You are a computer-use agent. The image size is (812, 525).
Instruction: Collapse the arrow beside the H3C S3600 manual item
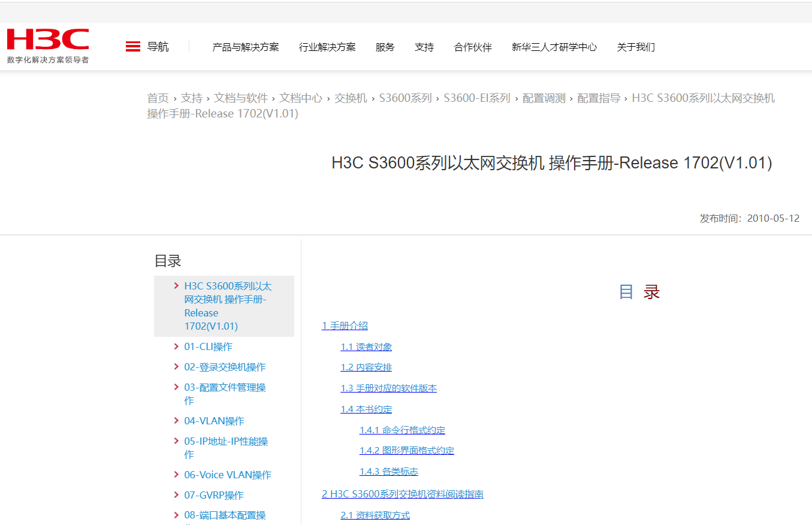[176, 286]
